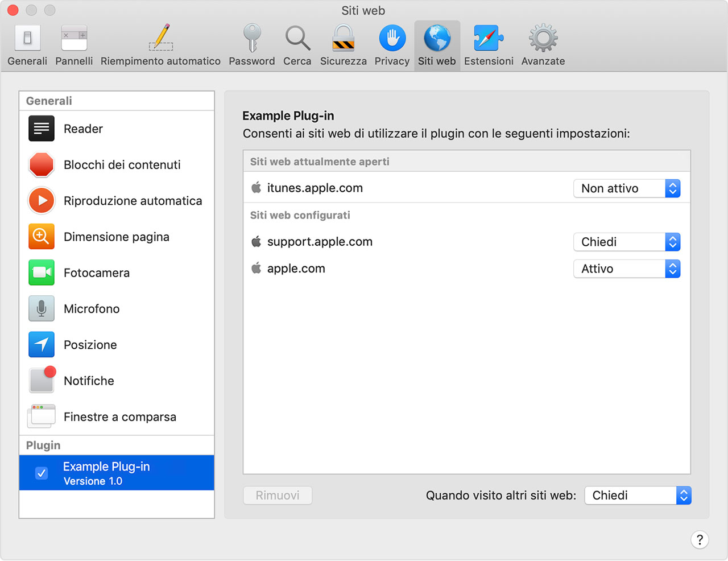Viewport: 728px width, 561px height.
Task: Select the Notifiche badge icon
Action: (x=43, y=379)
